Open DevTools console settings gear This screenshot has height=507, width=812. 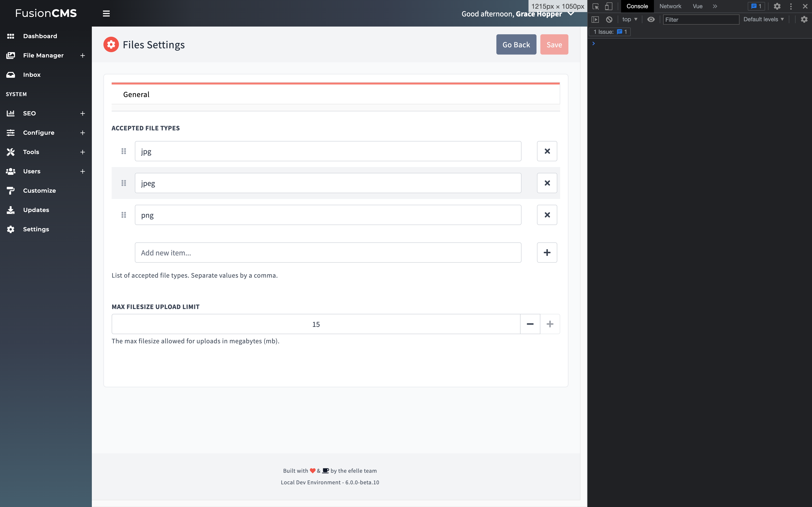(804, 20)
